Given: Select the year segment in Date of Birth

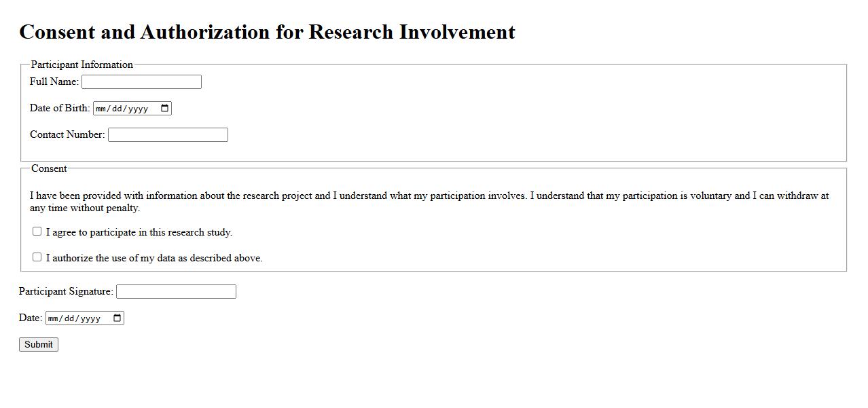Looking at the screenshot, I should tap(138, 109).
